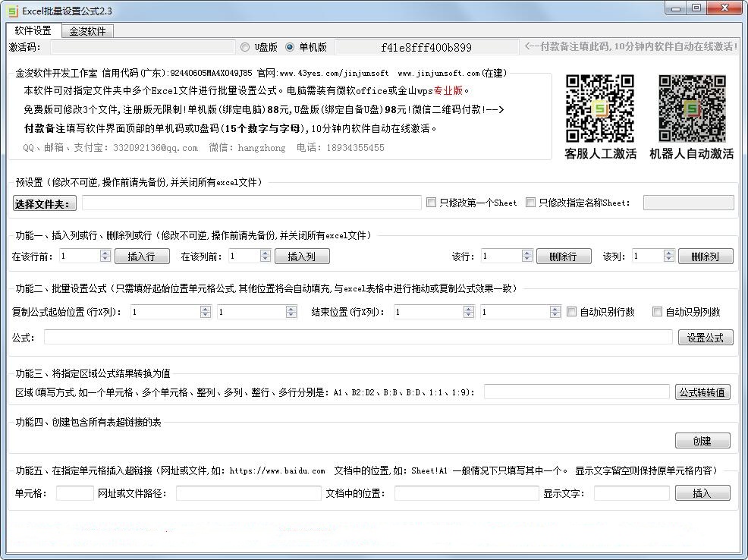Viewport: 748px width, 560px height.
Task: Click the app icon in title bar
Action: 13,11
